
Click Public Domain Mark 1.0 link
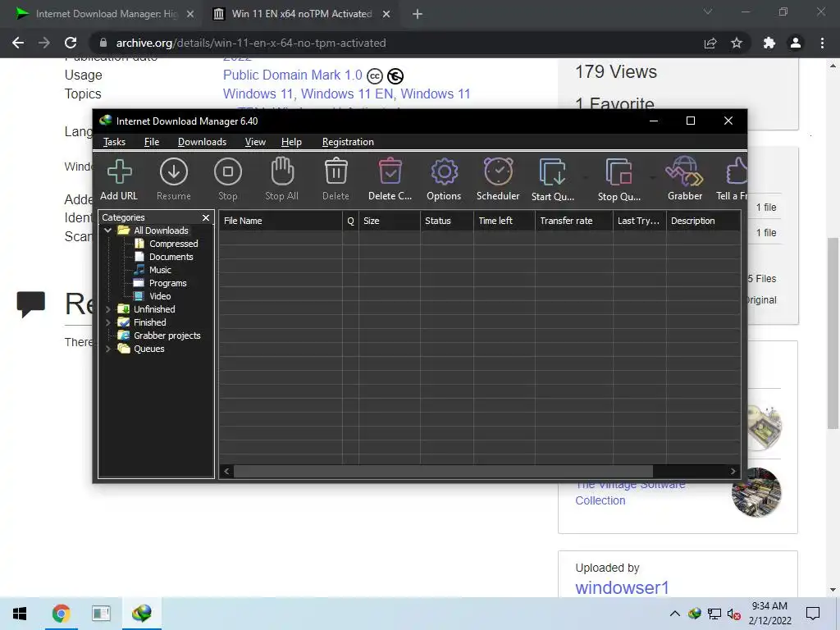(x=293, y=75)
